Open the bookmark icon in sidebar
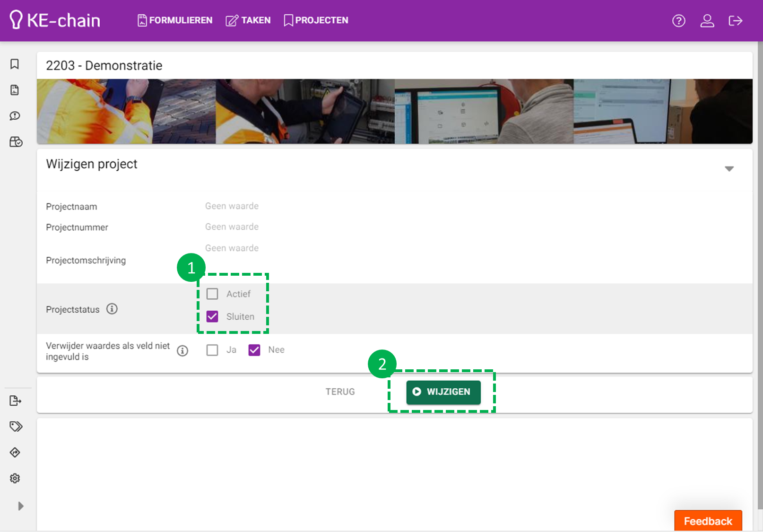 15,64
